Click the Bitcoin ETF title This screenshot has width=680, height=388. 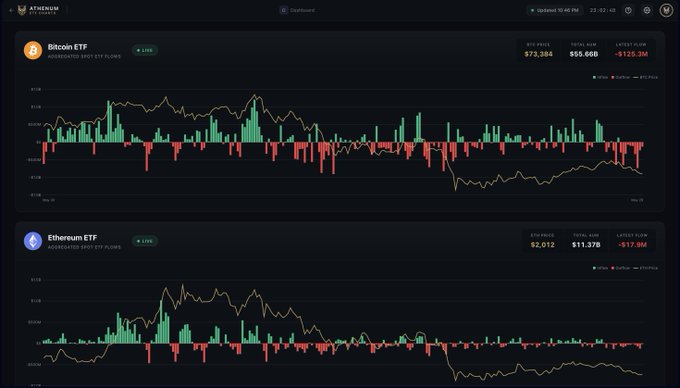pyautogui.click(x=67, y=47)
